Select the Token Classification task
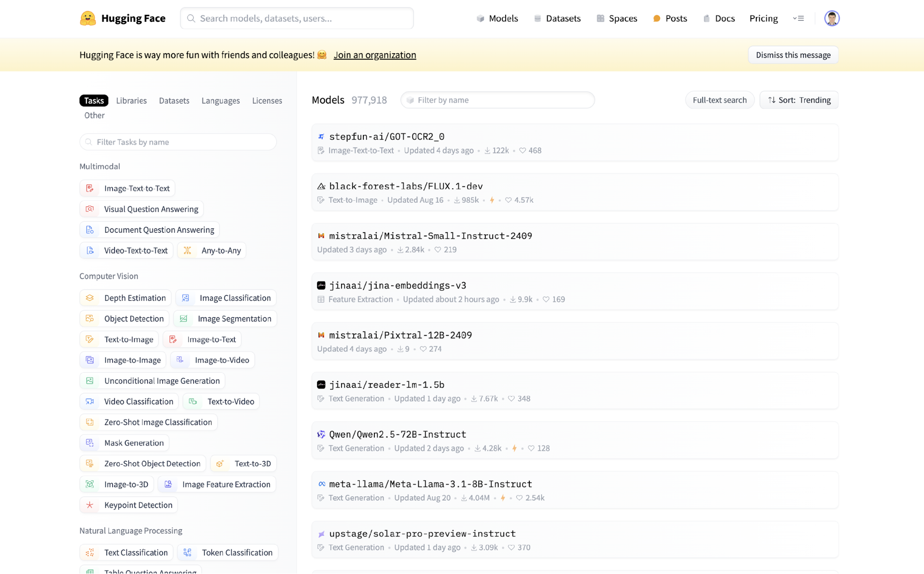The height and width of the screenshot is (574, 924). tap(227, 552)
